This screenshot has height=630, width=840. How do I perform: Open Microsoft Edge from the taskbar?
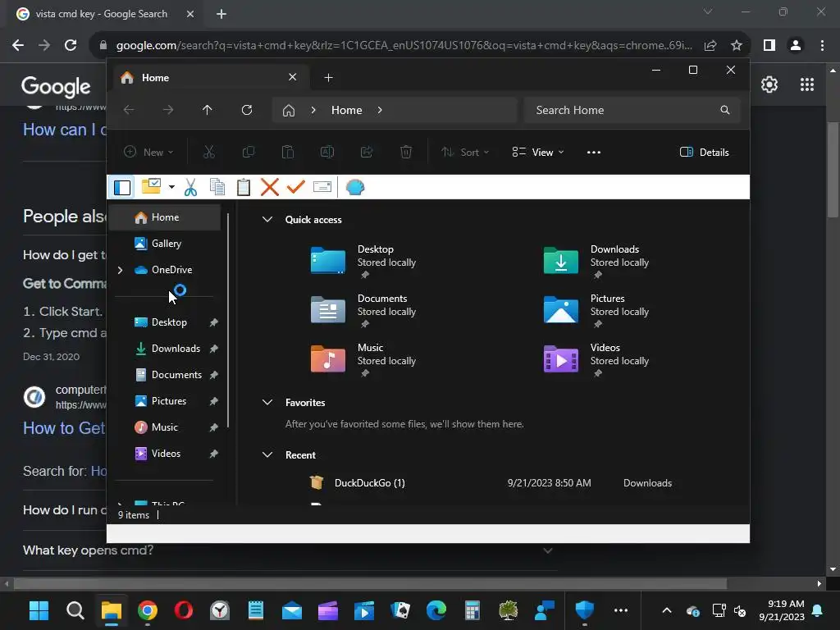436,610
